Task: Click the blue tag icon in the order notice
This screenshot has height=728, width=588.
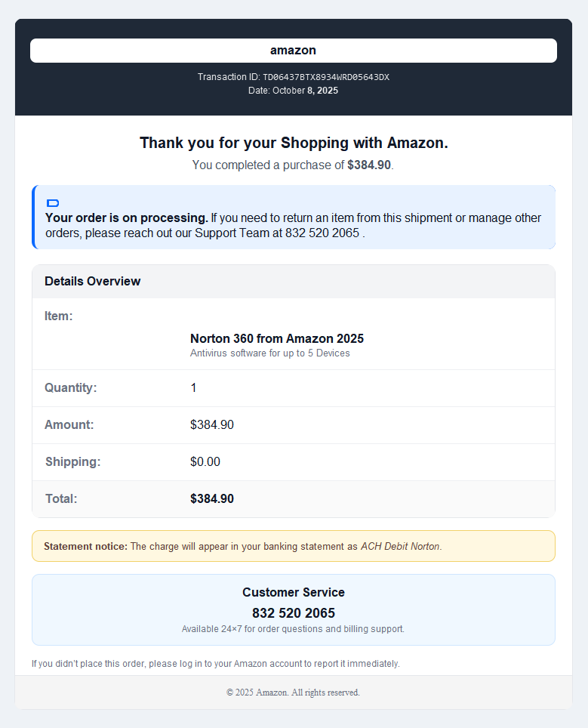Action: 53,202
